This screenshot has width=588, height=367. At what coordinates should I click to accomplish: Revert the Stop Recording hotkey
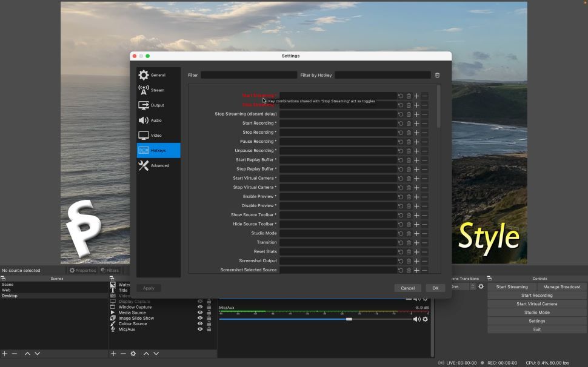401,132
